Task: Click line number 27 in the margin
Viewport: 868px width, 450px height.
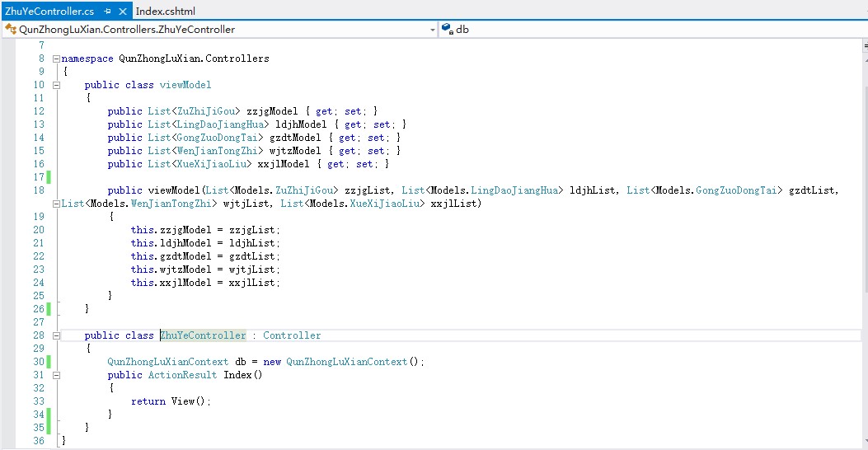Action: (x=39, y=322)
